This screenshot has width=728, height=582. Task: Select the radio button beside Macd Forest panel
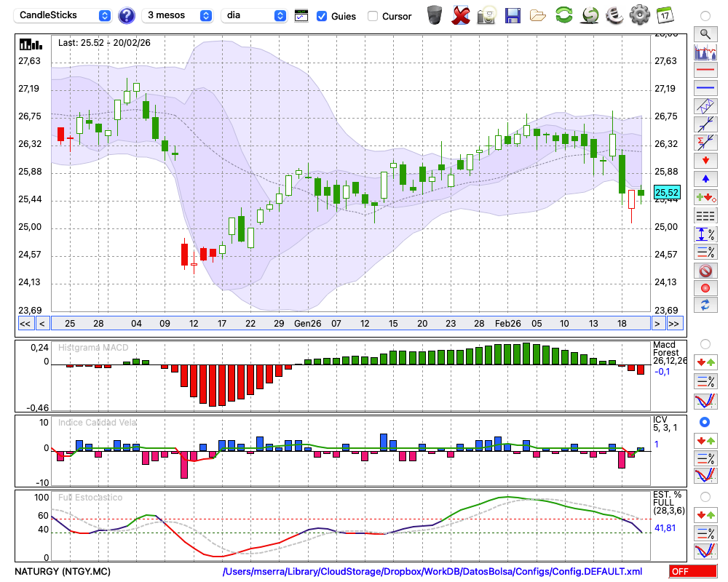(x=705, y=343)
